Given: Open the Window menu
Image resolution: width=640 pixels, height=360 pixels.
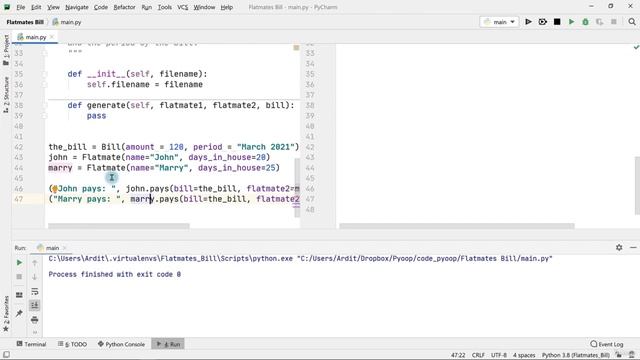Looking at the screenshot, I should tap(204, 7).
